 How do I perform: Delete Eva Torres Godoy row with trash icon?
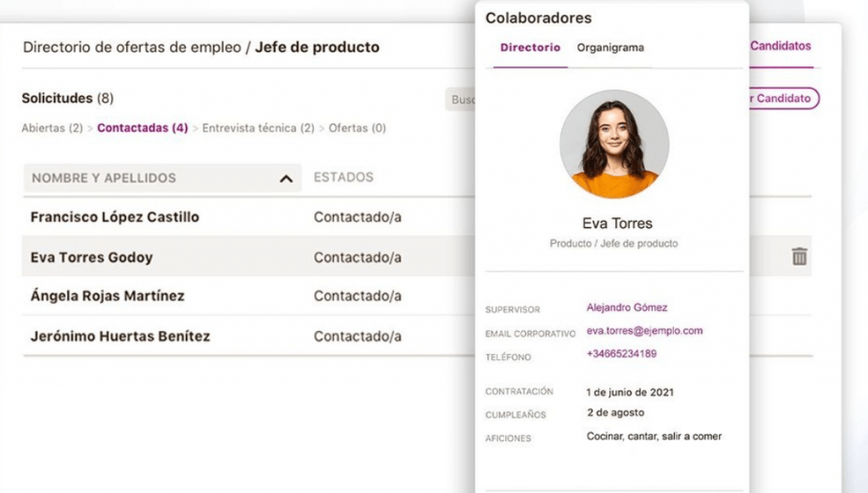(798, 257)
